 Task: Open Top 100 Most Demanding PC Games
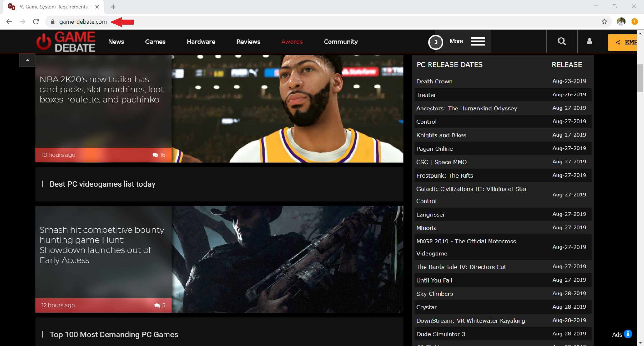[114, 334]
